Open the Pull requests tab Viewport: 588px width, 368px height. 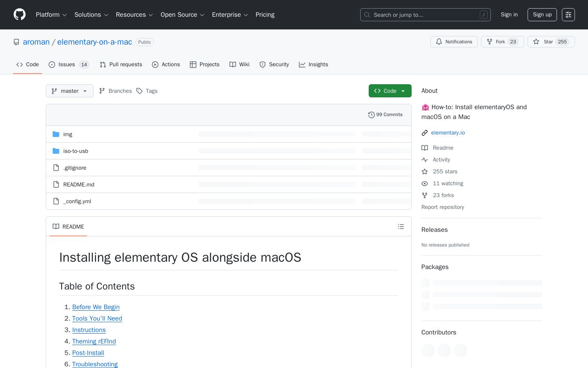point(121,65)
